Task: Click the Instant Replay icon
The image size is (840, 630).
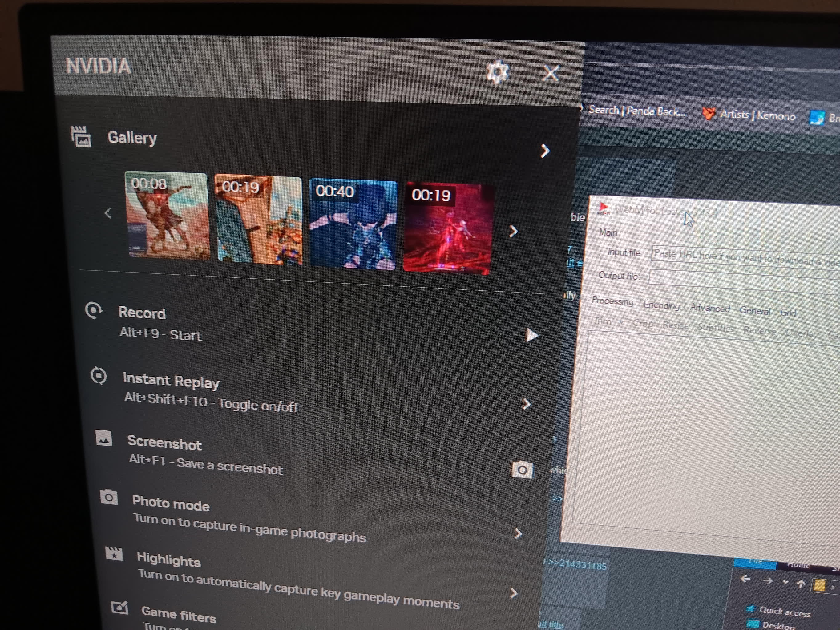Action: click(99, 376)
